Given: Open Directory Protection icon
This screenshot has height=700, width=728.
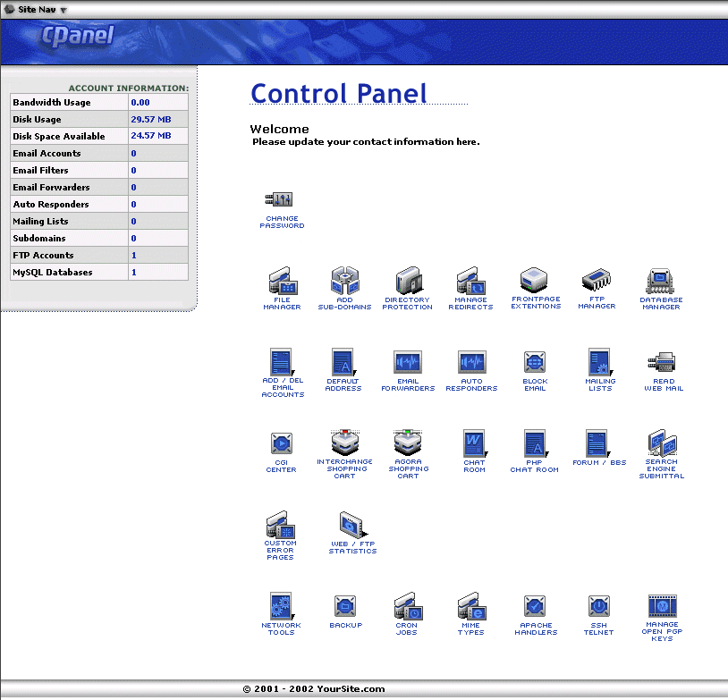Looking at the screenshot, I should point(408,282).
